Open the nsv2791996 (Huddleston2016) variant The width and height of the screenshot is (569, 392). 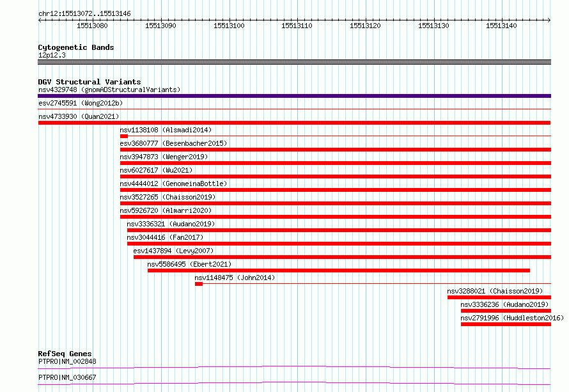tap(512, 318)
